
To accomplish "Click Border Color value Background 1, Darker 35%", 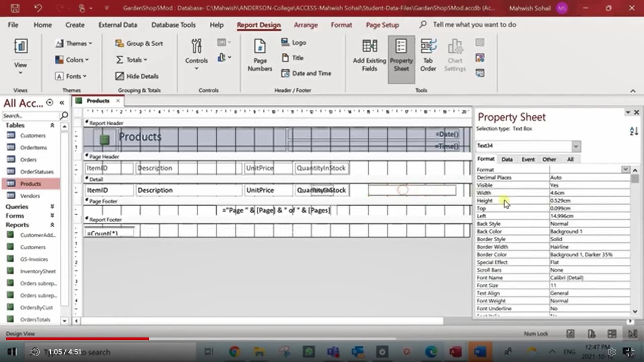I will [589, 254].
